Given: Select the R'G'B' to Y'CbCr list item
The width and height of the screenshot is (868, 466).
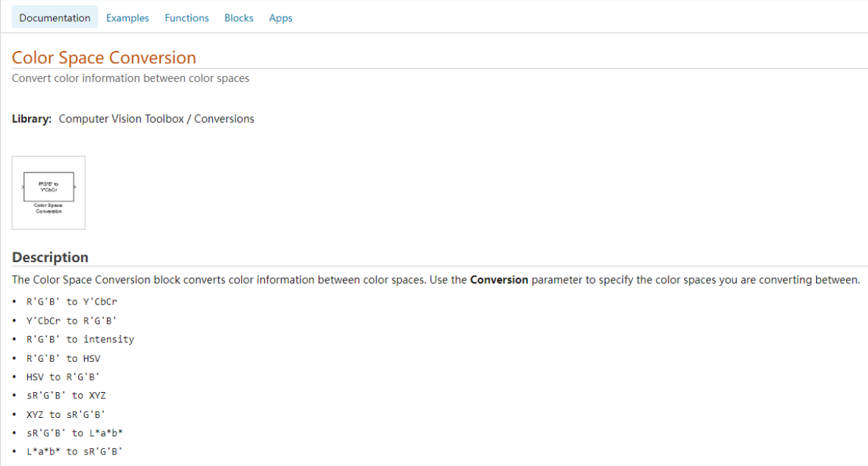Looking at the screenshot, I should coord(72,302).
